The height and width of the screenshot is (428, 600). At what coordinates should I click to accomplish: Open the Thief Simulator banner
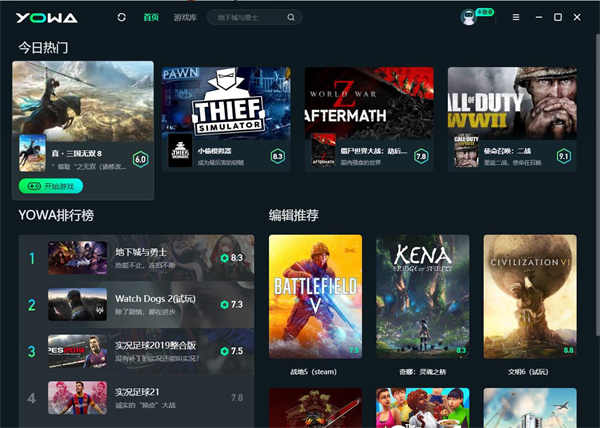pyautogui.click(x=226, y=103)
